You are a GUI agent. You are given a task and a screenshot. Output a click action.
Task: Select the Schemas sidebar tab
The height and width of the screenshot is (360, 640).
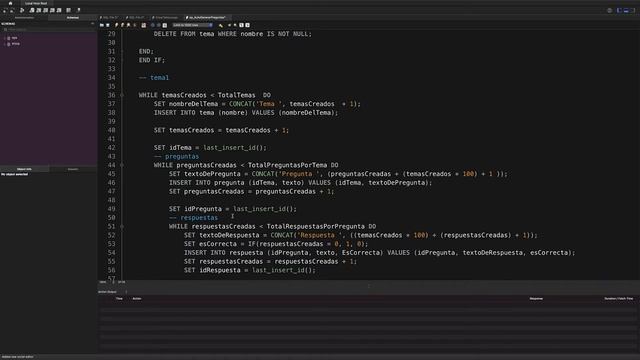pos(73,18)
